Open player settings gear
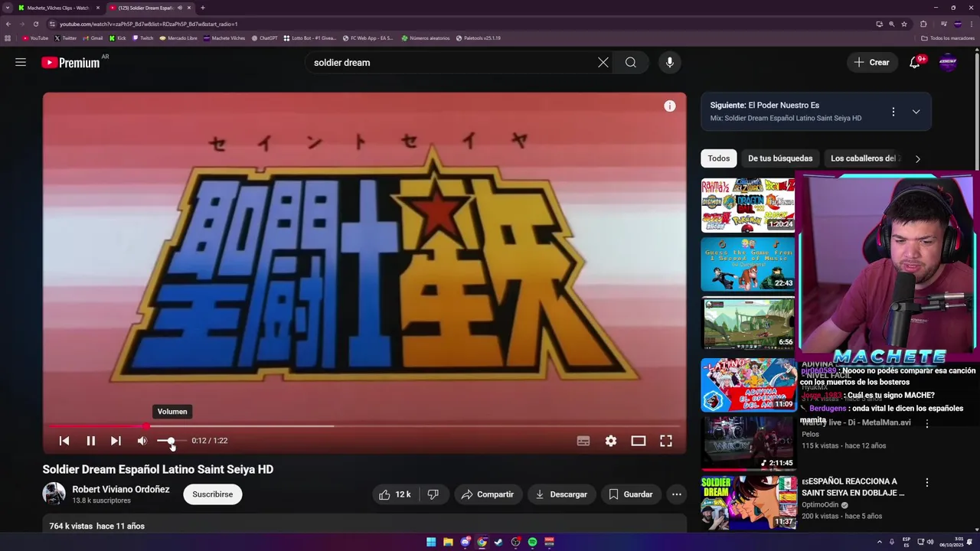This screenshot has height=551, width=980. tap(611, 441)
